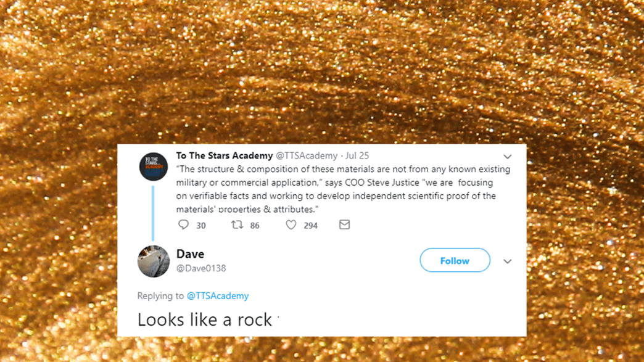Click the gray @TTSAcademy handle in the tweet header
644x362 pixels.
(306, 156)
